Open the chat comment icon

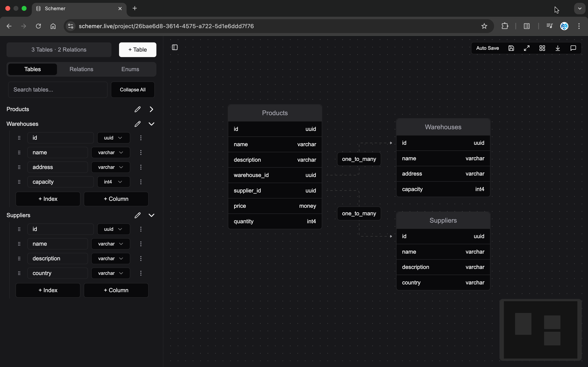point(573,48)
